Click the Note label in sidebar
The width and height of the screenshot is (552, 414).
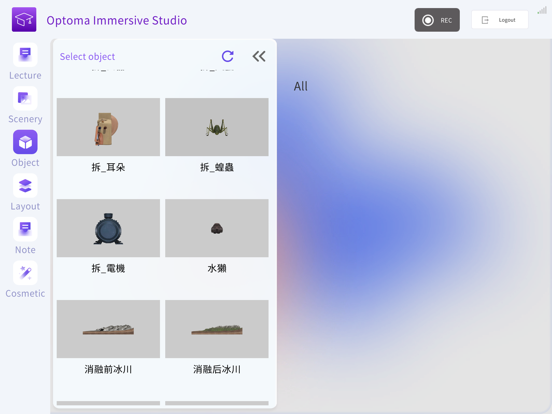(25, 250)
